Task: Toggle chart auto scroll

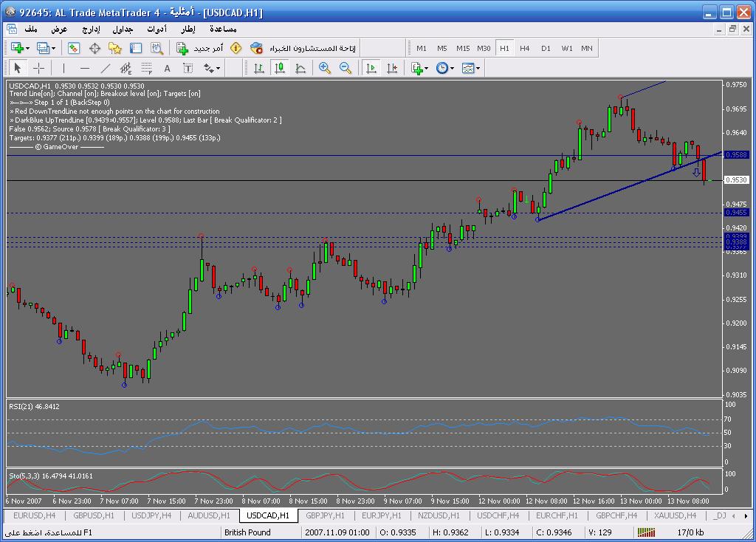Action: pos(371,68)
